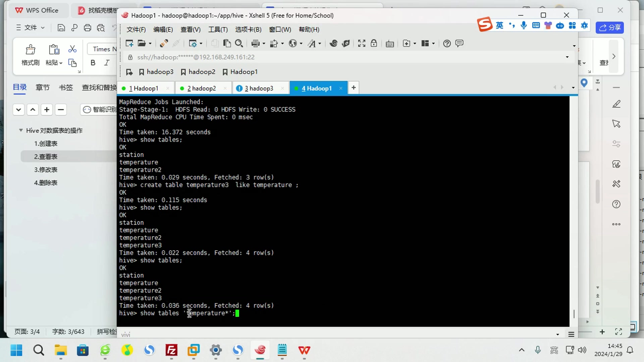Open the 工具(T) menu

coord(218,29)
